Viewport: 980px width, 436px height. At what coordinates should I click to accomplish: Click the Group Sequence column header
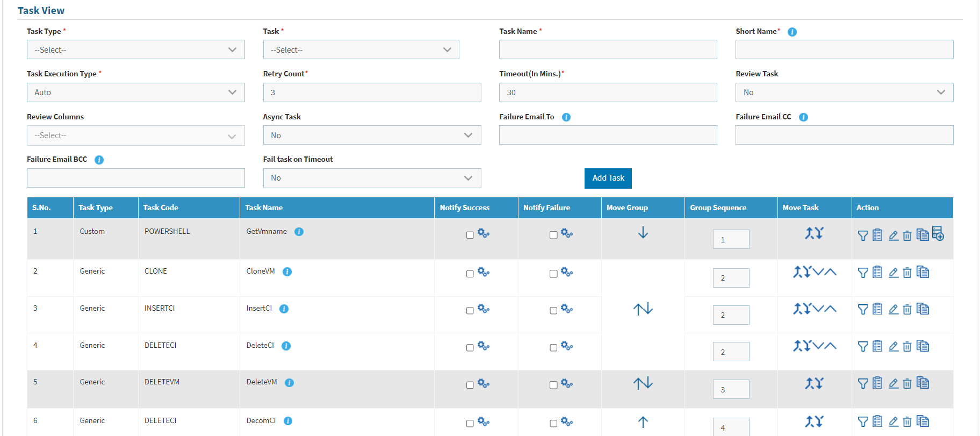point(731,208)
